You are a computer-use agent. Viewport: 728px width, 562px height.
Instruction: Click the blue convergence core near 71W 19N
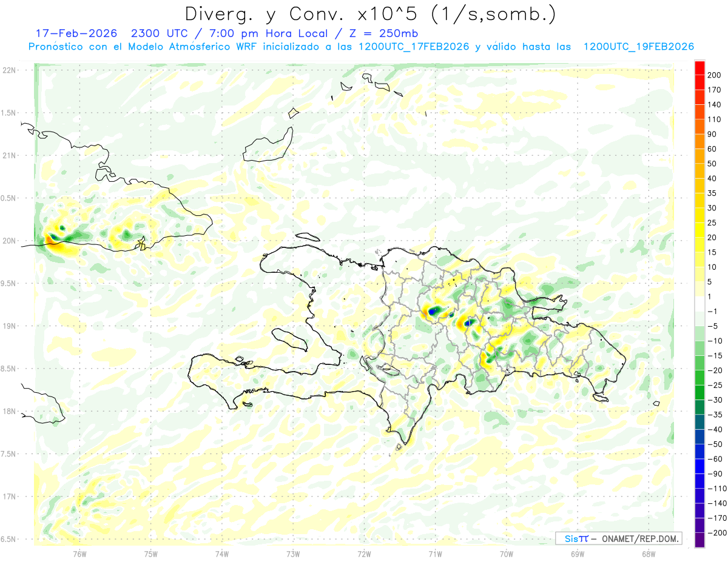433,311
